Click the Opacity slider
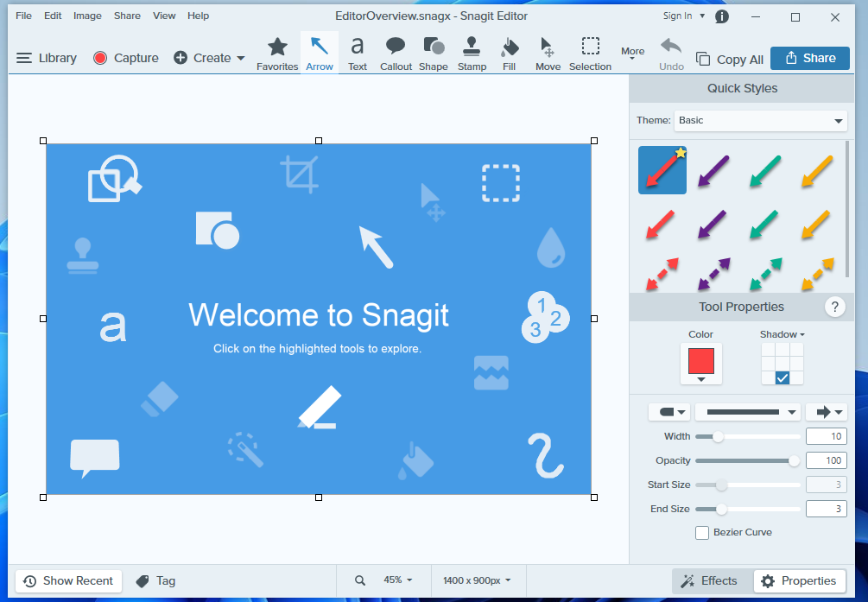 click(x=748, y=460)
